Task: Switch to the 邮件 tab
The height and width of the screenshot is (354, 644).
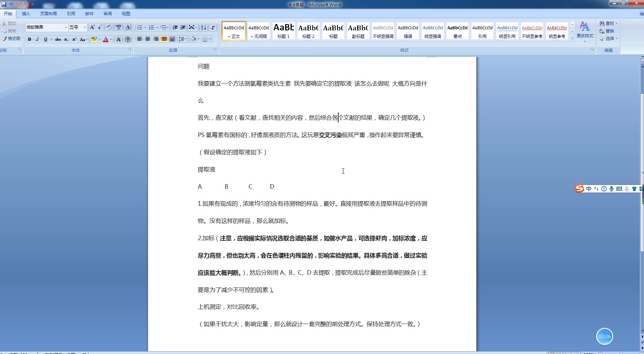Action: 89,14
